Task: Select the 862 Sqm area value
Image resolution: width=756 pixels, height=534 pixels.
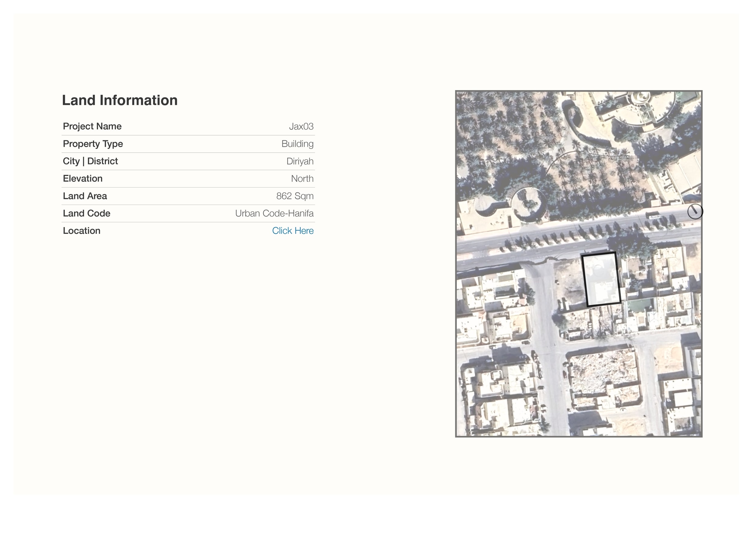Action: tap(295, 196)
